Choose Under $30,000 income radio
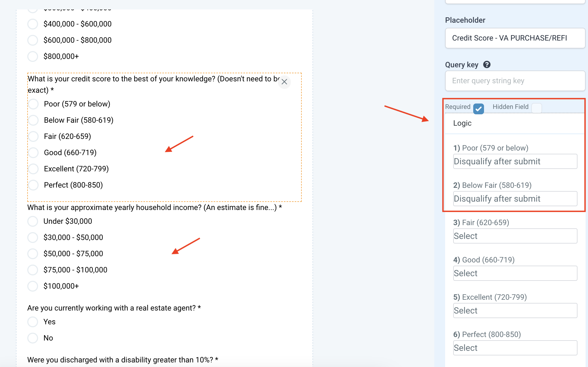Image resolution: width=588 pixels, height=367 pixels. coord(33,221)
